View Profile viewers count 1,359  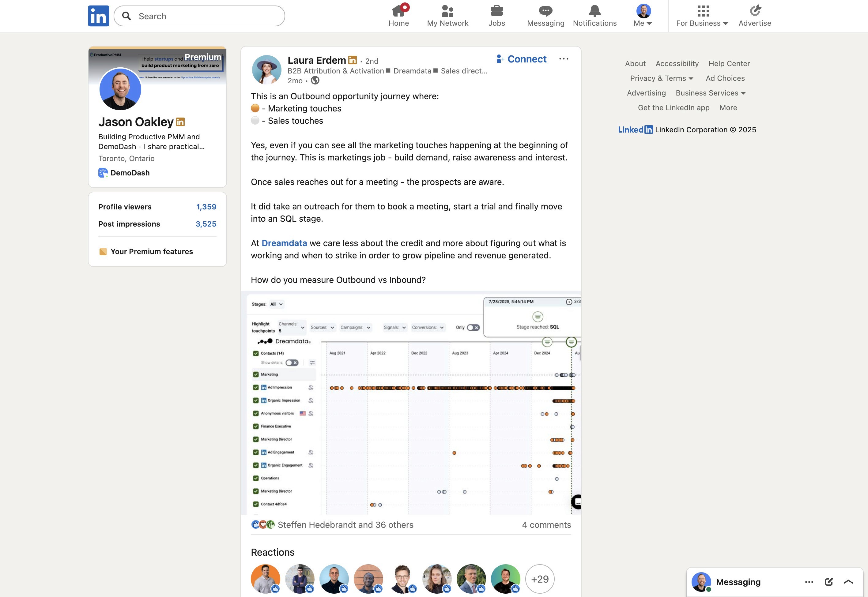pos(206,207)
